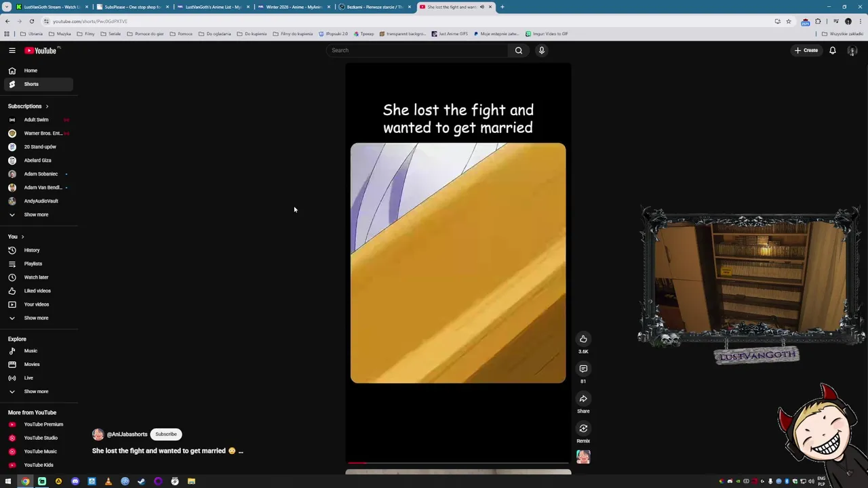Open Warner Bros. Ent. subscription
The image size is (868, 488).
(37, 134)
